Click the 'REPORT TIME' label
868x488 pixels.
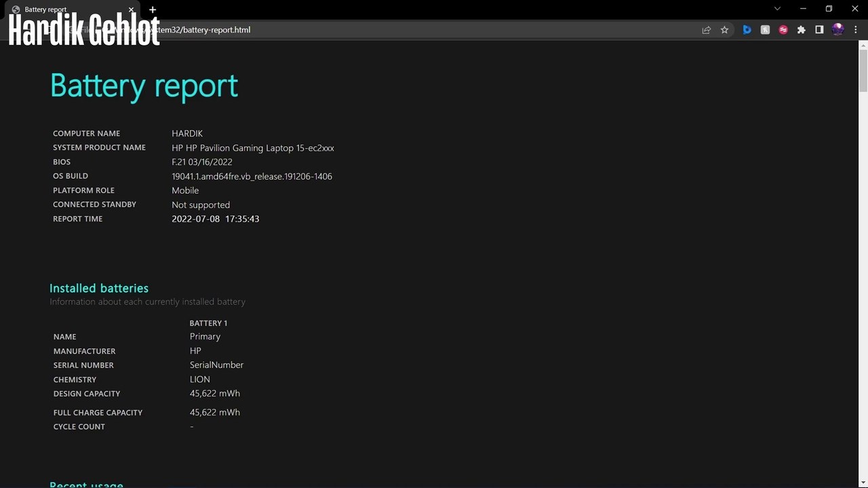click(78, 219)
